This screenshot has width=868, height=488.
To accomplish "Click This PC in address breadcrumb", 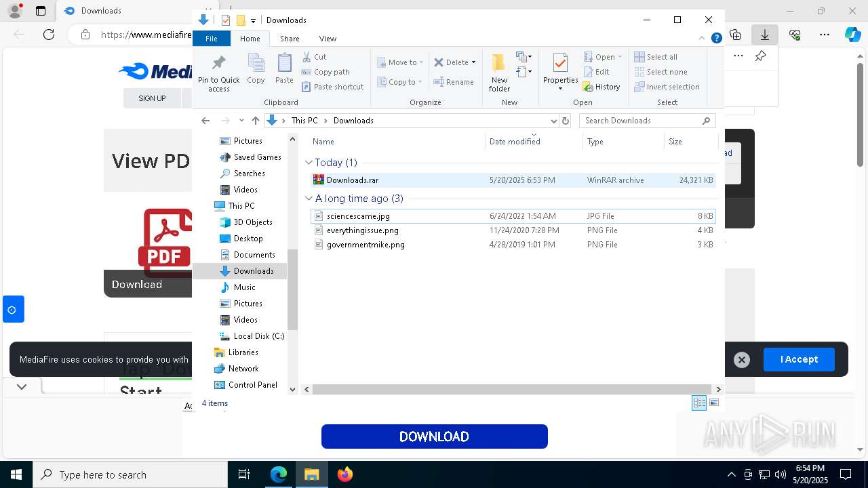I will [x=304, y=121].
